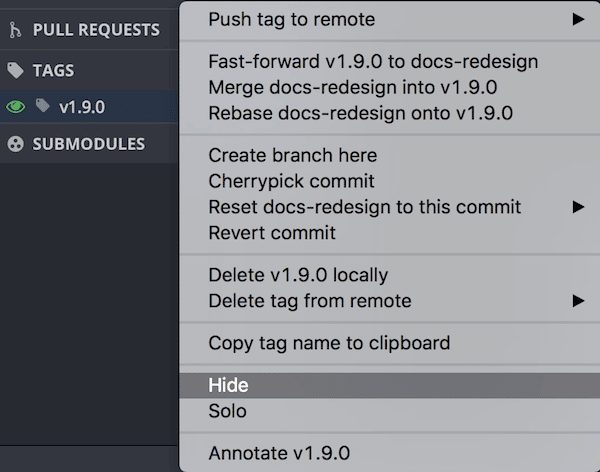Choose Create branch here

[x=292, y=155]
